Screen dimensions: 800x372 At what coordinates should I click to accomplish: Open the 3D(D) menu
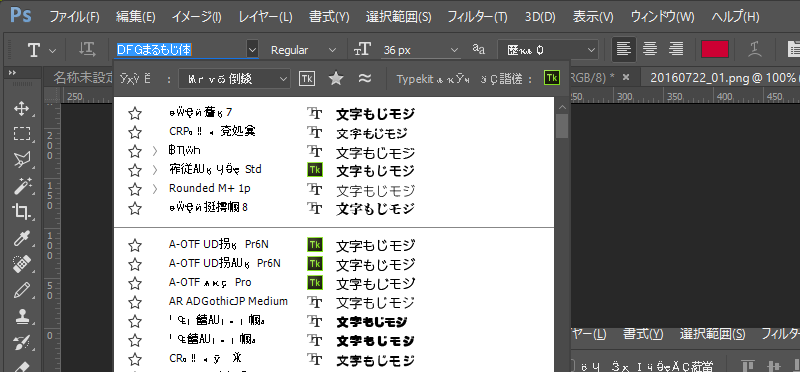point(540,17)
